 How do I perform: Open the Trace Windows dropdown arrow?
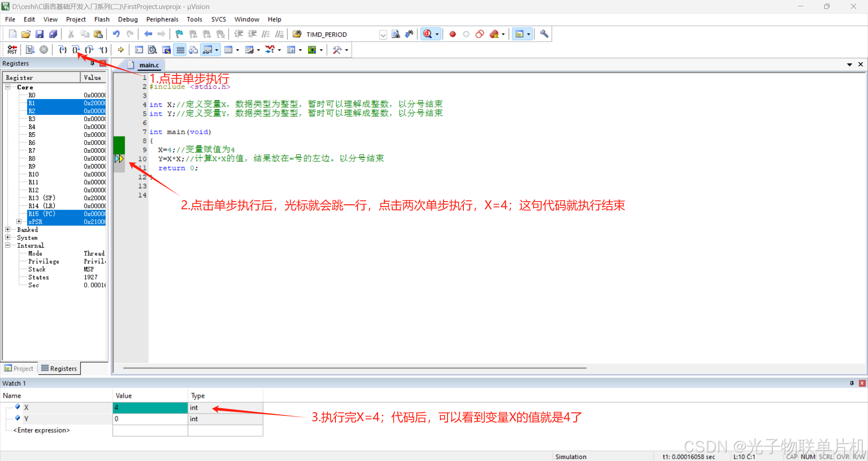point(300,50)
